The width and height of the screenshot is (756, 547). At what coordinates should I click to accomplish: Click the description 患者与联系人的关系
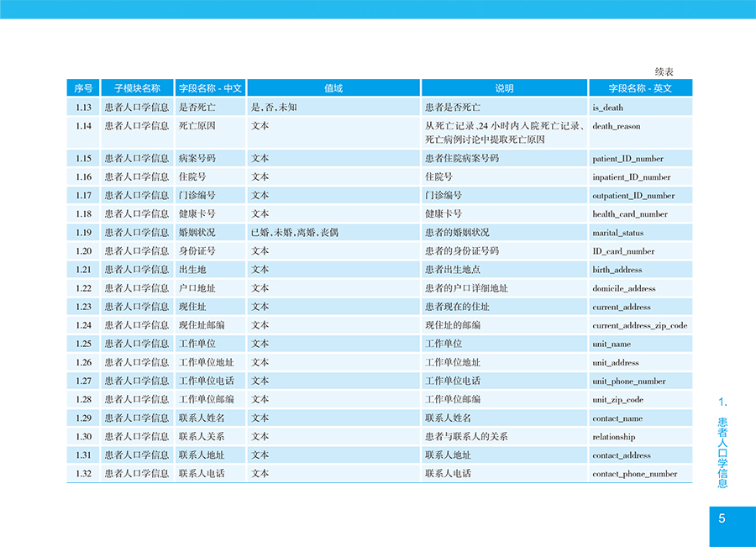466,437
